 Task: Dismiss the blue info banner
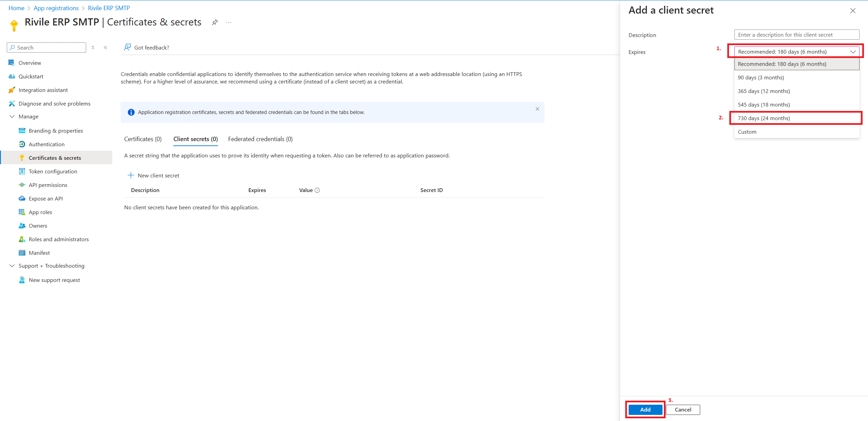tap(537, 109)
